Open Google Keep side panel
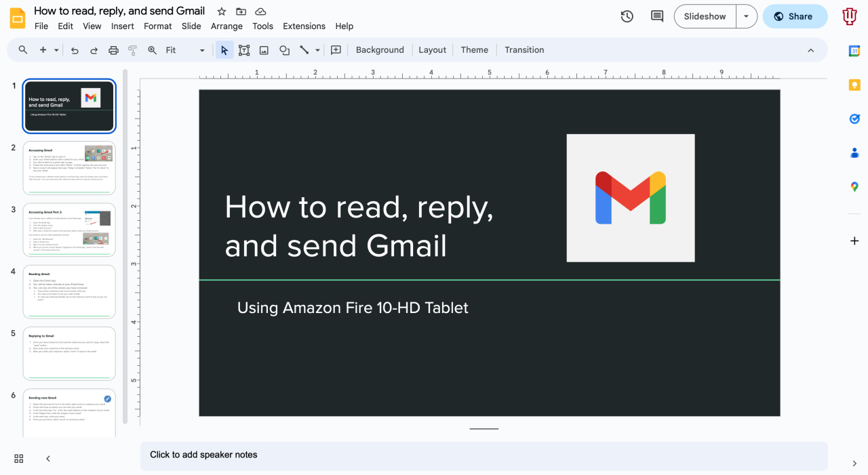The height and width of the screenshot is (475, 868). pyautogui.click(x=854, y=85)
